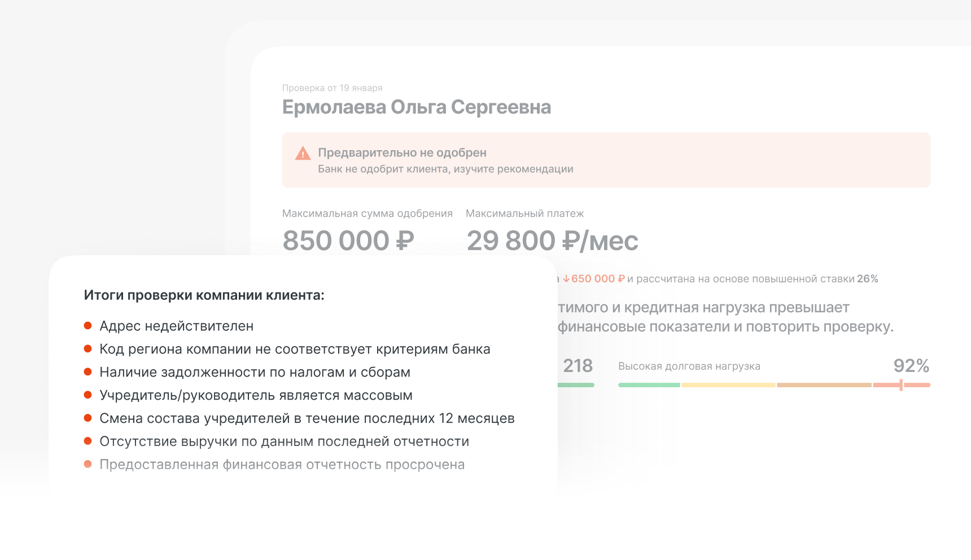Click the item Предоставленная финансовая отчетность просрочена
The width and height of the screenshot is (971, 560).
(282, 465)
